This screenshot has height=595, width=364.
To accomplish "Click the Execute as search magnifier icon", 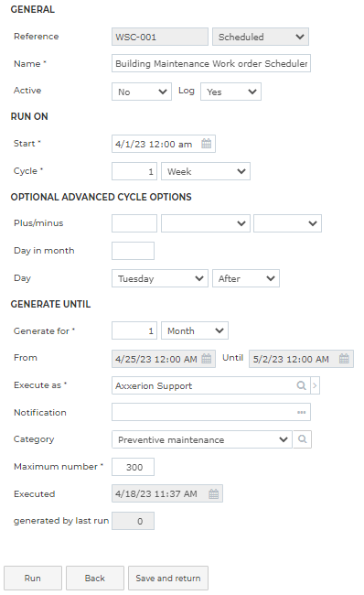I will [301, 385].
